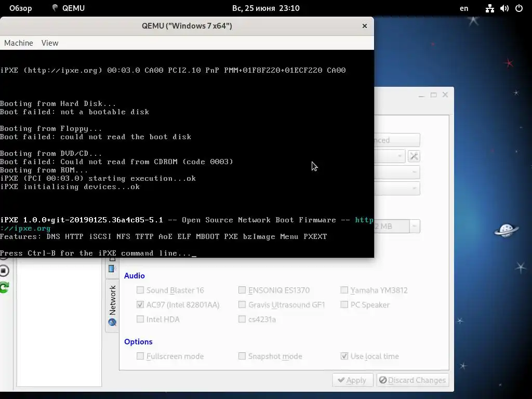Open the Machine menu in QEMU window
This screenshot has height=399, width=532.
click(x=19, y=43)
